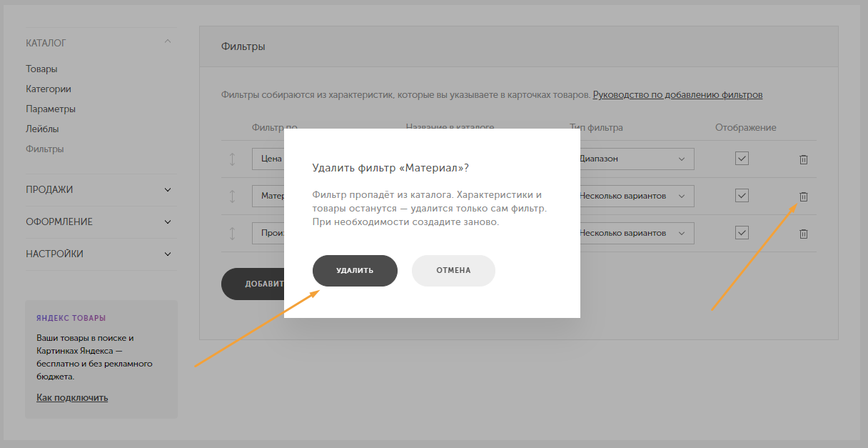Uncheck the display checkbox in the Материал row
Image resolution: width=868 pixels, height=448 pixels.
click(742, 196)
